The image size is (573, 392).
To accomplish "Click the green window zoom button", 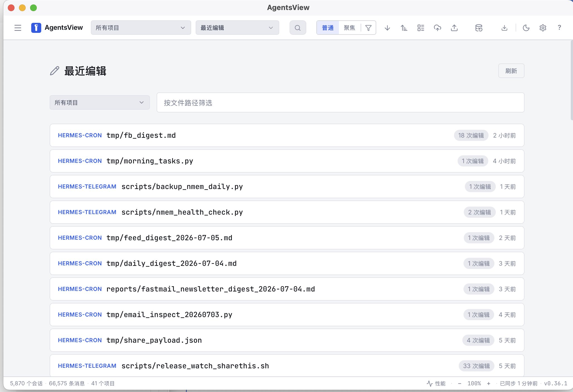I will [x=33, y=8].
